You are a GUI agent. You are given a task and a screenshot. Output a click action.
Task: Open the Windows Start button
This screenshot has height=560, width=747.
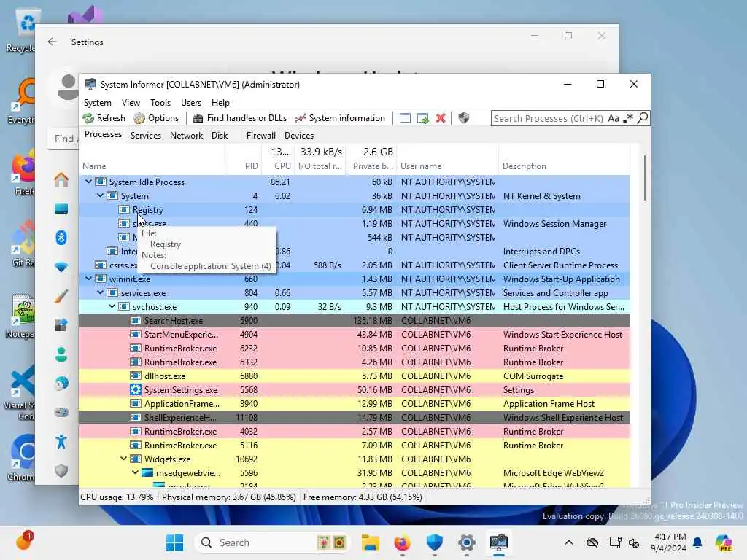[x=174, y=542]
